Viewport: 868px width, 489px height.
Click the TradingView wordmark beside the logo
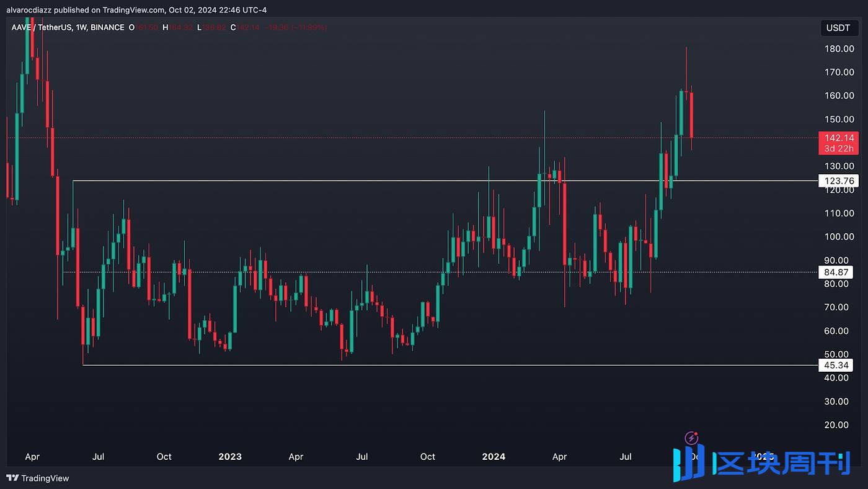pyautogui.click(x=45, y=478)
